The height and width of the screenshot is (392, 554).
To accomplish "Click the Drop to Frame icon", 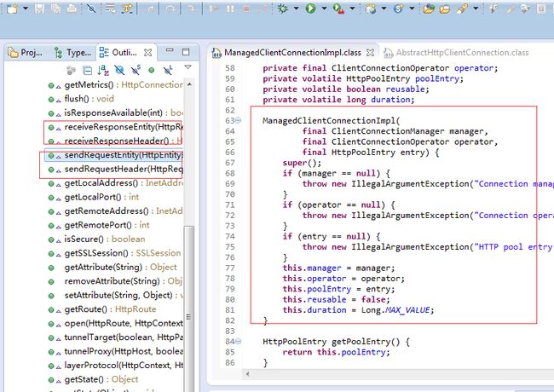I will click(x=110, y=9).
